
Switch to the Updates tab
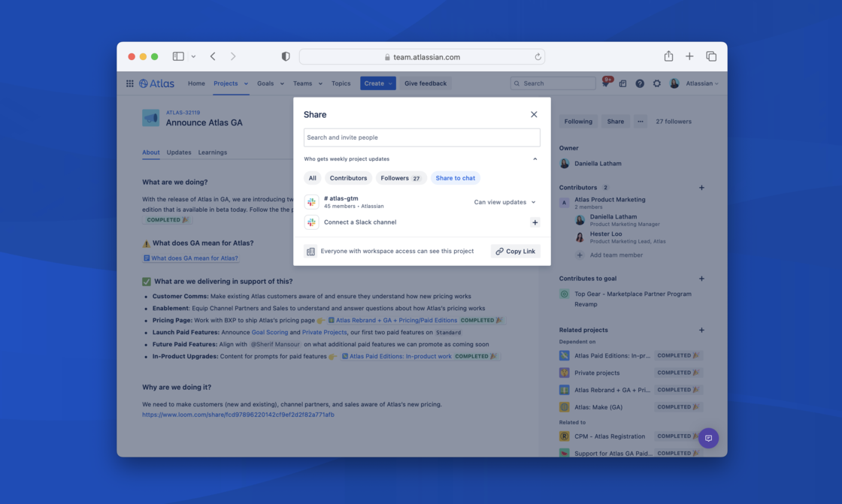point(179,152)
